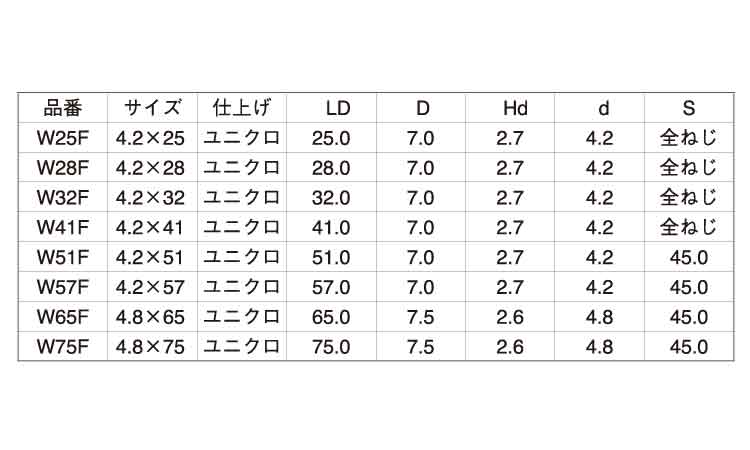Select the W41F row label
Image resolution: width=750 pixels, height=450 pixels.
63,228
